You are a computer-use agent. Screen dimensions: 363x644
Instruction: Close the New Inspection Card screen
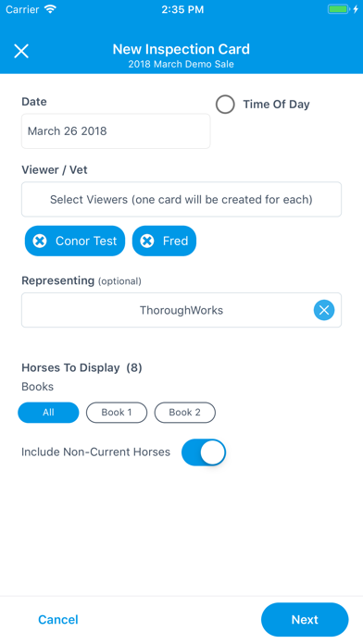click(21, 51)
